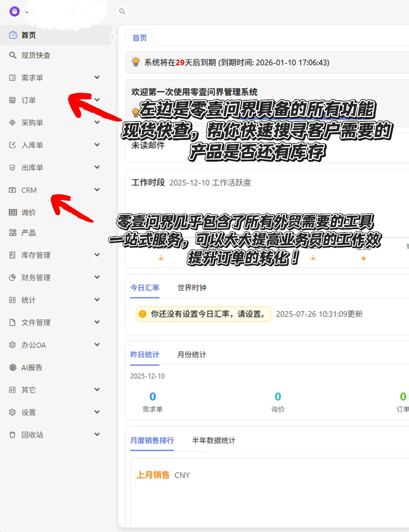Screen dimensions: 409x532
Task: Expand the 需求单 menu chevron
Action: (97, 77)
